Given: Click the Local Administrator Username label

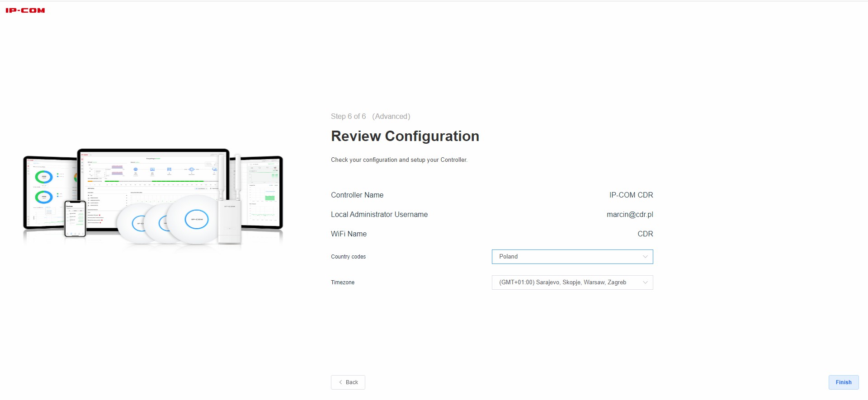Looking at the screenshot, I should click(379, 215).
